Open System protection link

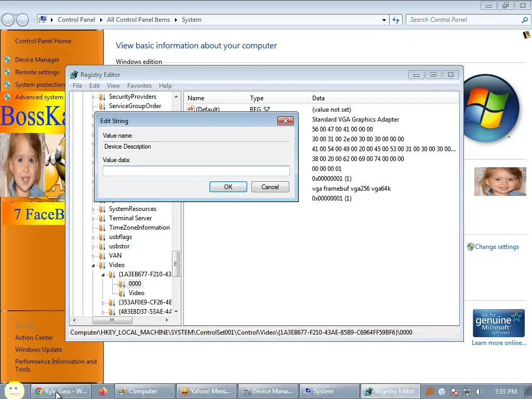pyautogui.click(x=39, y=85)
